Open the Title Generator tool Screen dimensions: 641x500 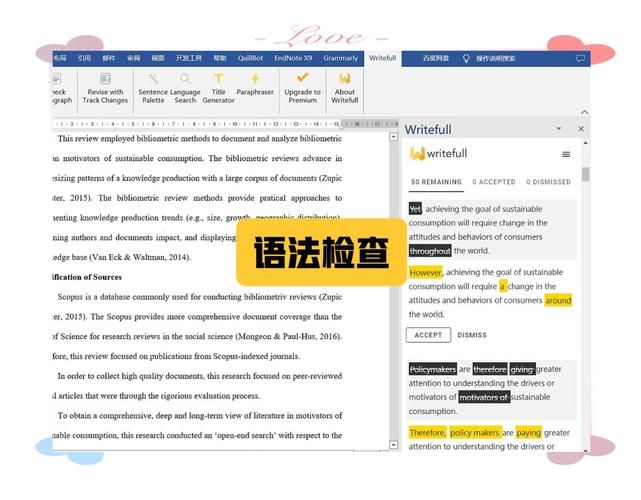tap(218, 89)
